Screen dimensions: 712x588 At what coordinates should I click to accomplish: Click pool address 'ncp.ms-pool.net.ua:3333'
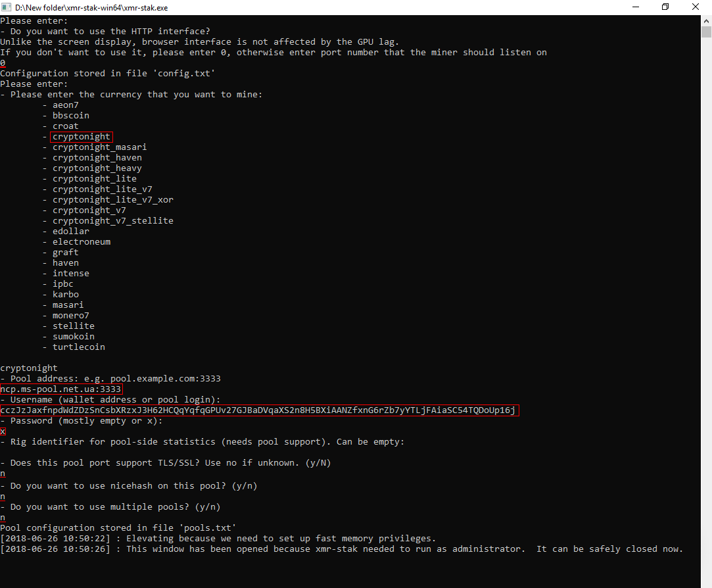point(61,389)
